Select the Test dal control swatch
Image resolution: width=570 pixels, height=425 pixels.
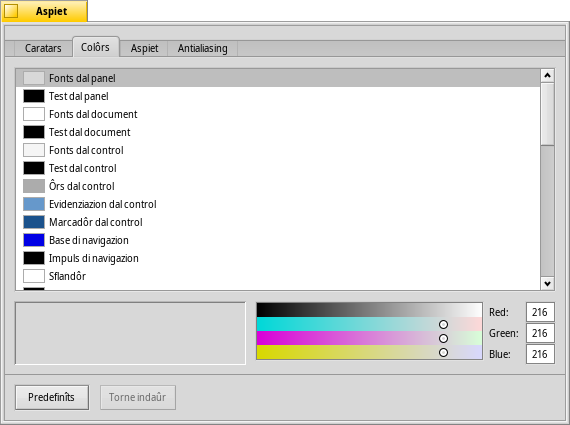click(x=34, y=168)
